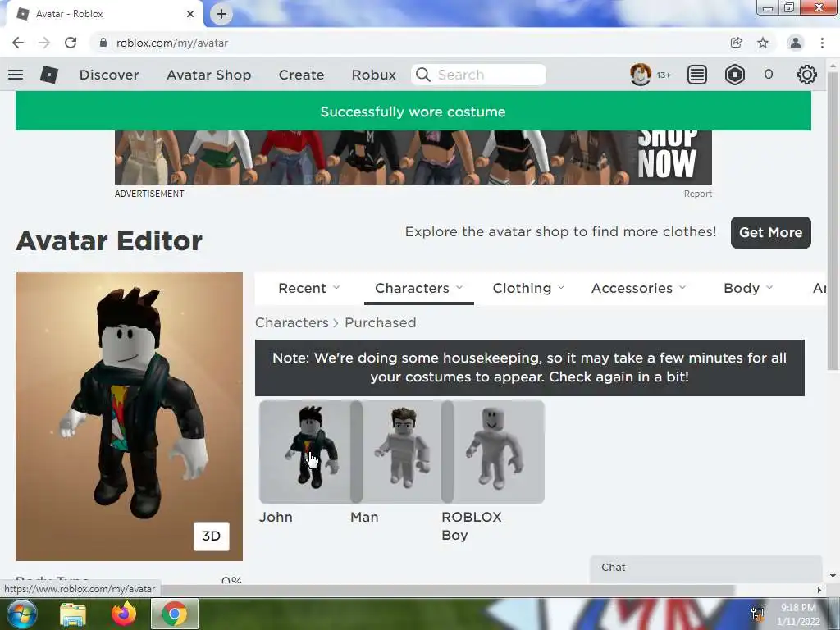Go back using the browser back arrow
The image size is (840, 630).
pyautogui.click(x=18, y=43)
